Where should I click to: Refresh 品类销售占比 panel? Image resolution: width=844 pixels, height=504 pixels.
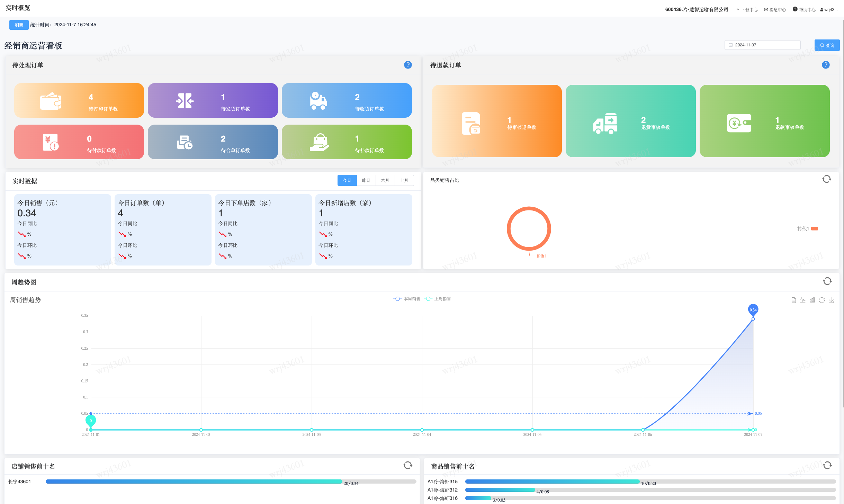826,179
